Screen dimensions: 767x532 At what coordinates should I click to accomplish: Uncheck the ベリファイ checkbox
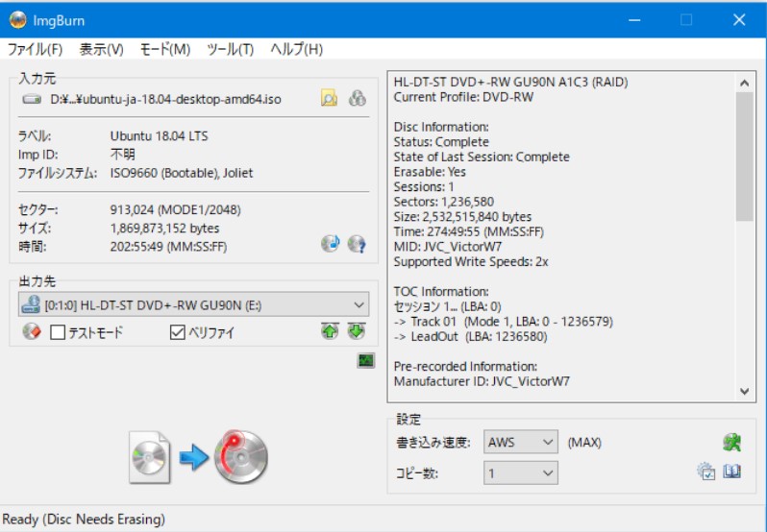[x=177, y=332]
